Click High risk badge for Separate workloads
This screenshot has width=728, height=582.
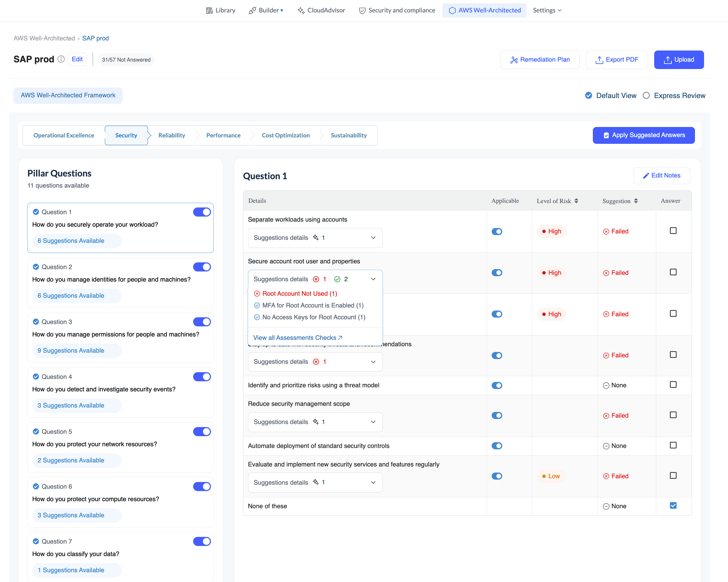point(551,231)
